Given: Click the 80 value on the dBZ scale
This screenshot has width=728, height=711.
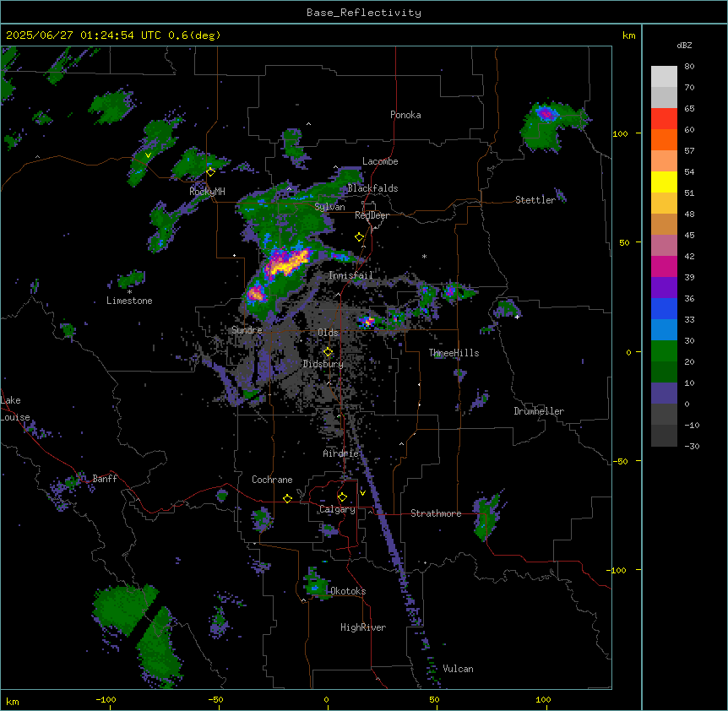Looking at the screenshot, I should 689,67.
